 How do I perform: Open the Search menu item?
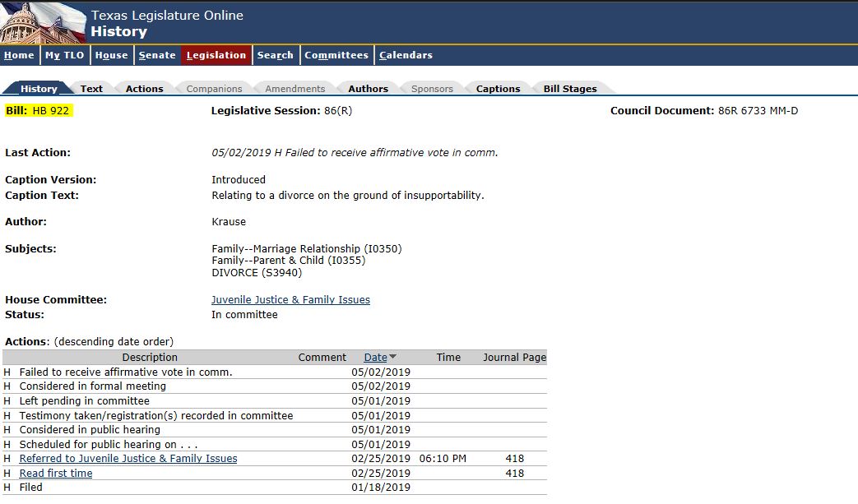tap(275, 55)
